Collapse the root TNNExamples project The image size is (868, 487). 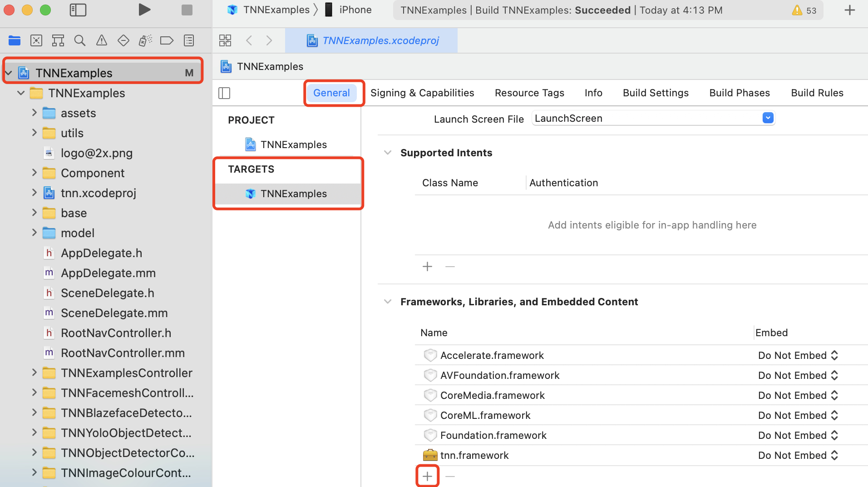(8, 73)
